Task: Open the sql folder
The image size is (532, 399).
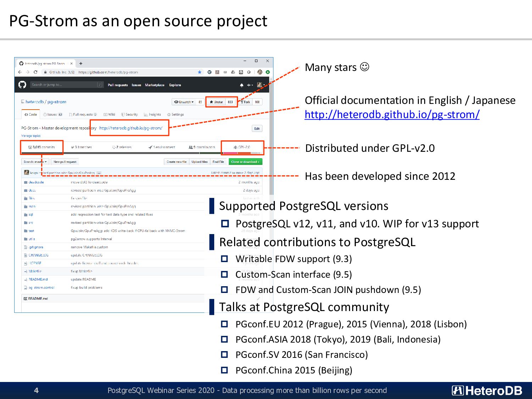Action: coord(31,215)
